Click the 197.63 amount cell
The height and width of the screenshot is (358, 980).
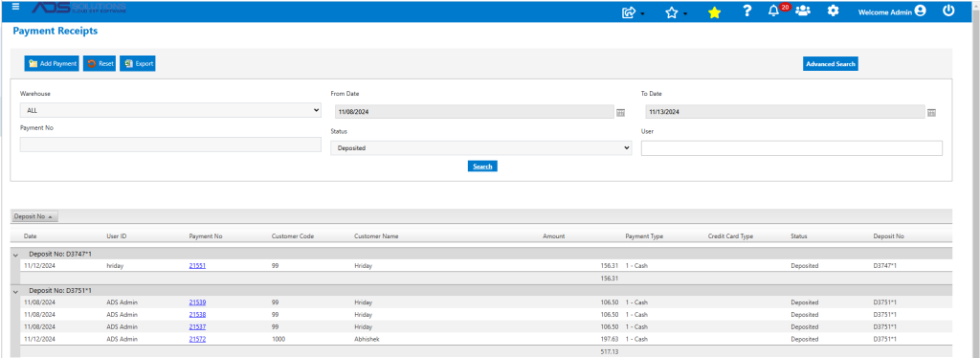(x=610, y=339)
